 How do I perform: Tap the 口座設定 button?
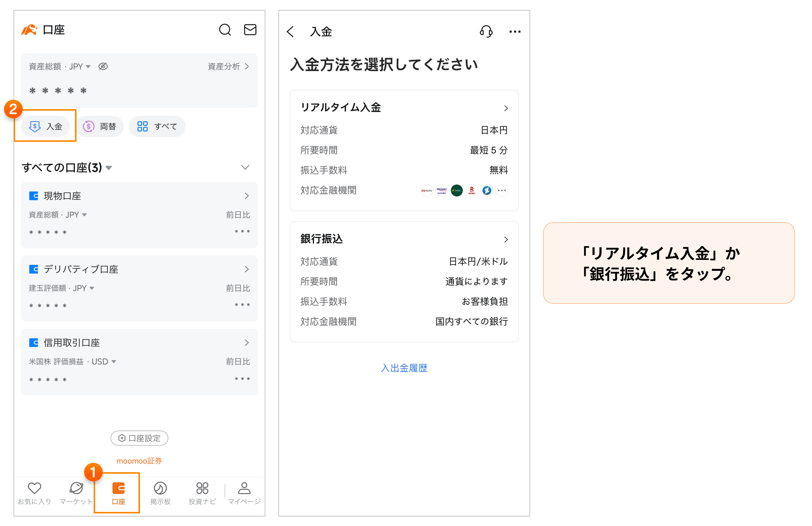139,438
